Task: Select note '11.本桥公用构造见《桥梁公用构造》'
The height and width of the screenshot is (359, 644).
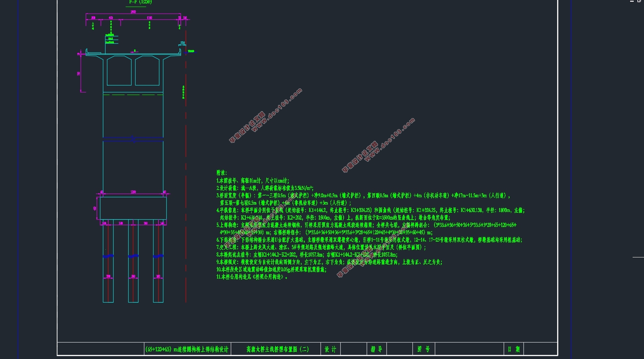Action: pos(252,277)
